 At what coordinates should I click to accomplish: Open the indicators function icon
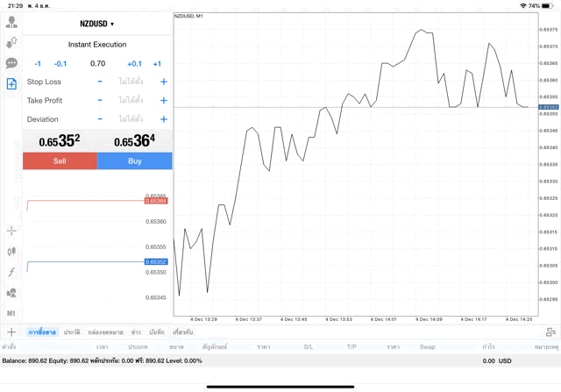pos(11,272)
